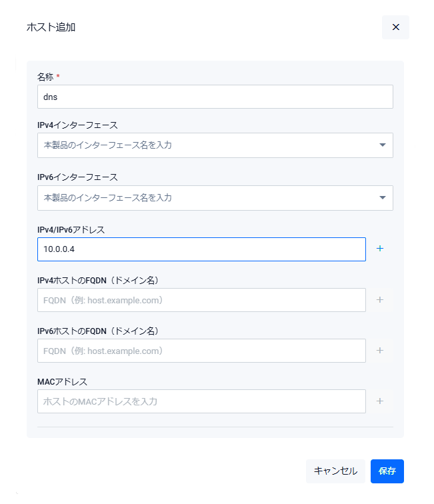Click the MACアドレス input field
Viewport: 434px width, 504px height.
tap(201, 401)
